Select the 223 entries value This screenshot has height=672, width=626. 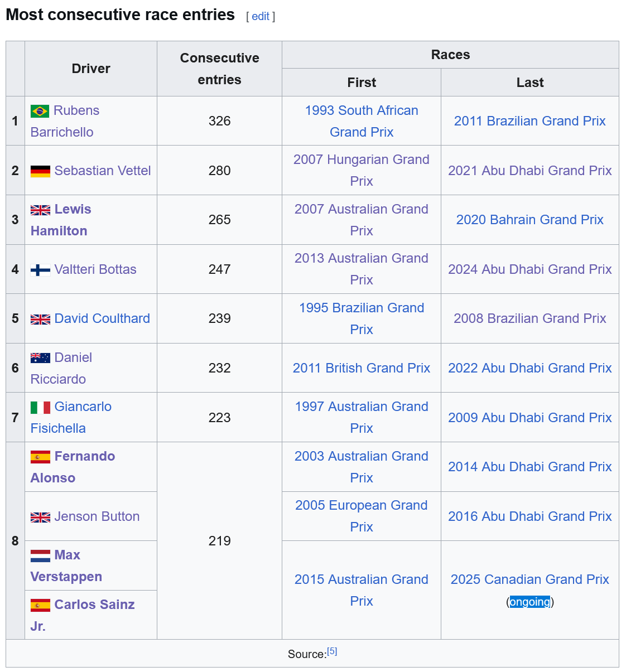(x=220, y=418)
